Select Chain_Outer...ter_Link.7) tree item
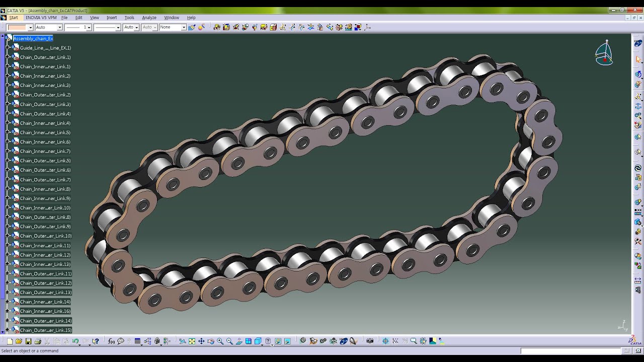 point(45,179)
